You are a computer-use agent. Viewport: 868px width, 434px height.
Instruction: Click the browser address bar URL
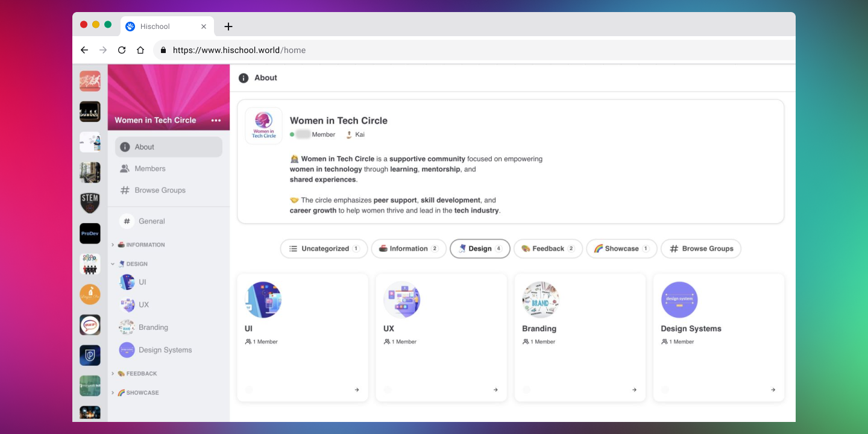coord(239,50)
